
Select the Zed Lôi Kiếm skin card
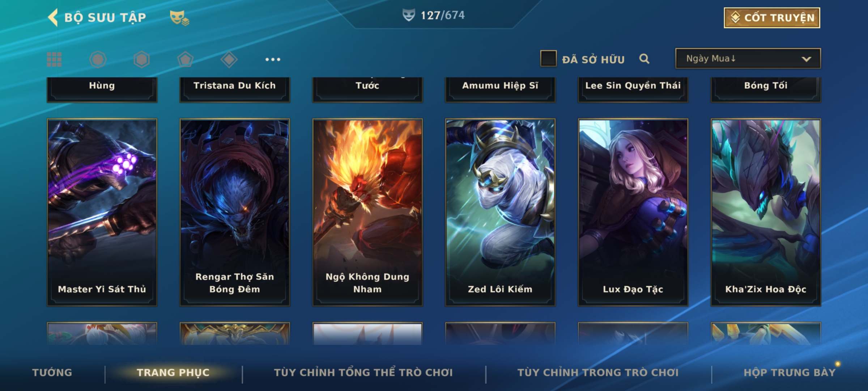pyautogui.click(x=500, y=212)
